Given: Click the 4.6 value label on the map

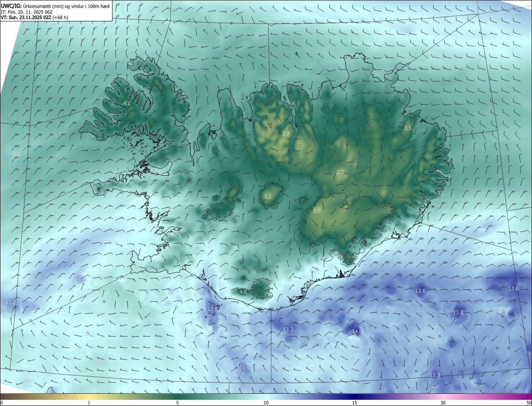Looking at the screenshot, I should [243, 292].
